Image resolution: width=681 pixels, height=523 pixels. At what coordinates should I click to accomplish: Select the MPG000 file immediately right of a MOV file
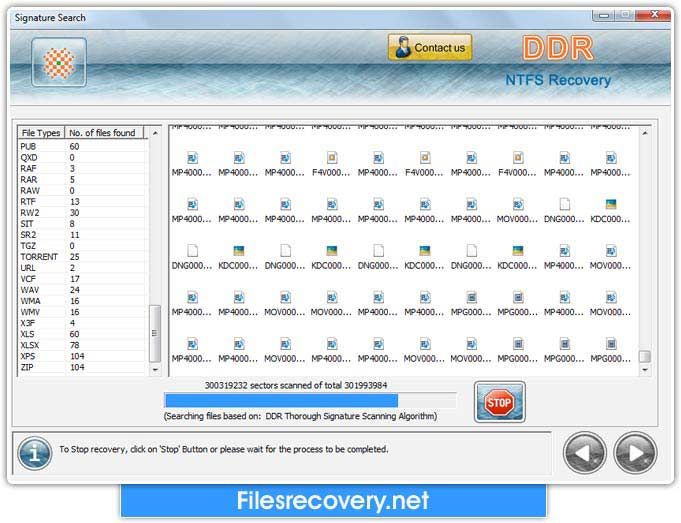517,349
